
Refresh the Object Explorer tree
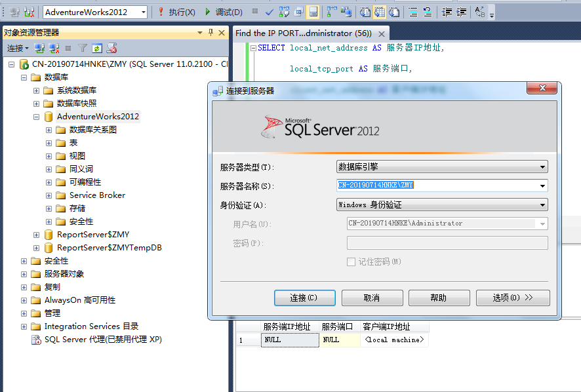pyautogui.click(x=97, y=48)
